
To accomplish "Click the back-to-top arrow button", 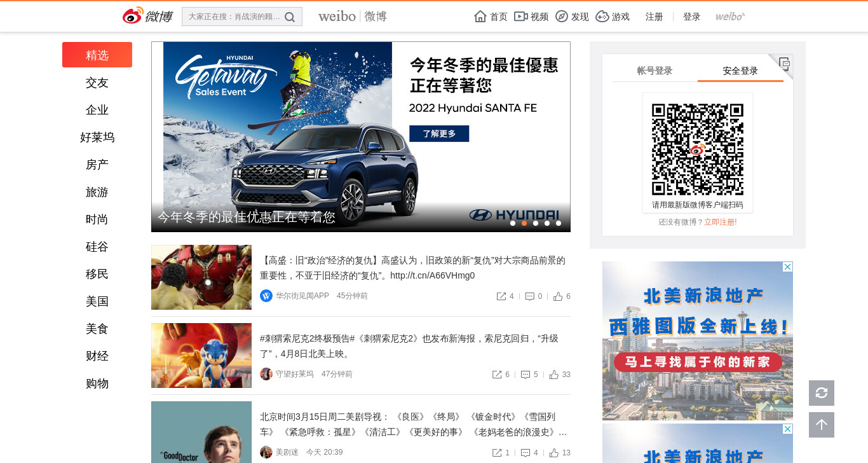I will 822,425.
